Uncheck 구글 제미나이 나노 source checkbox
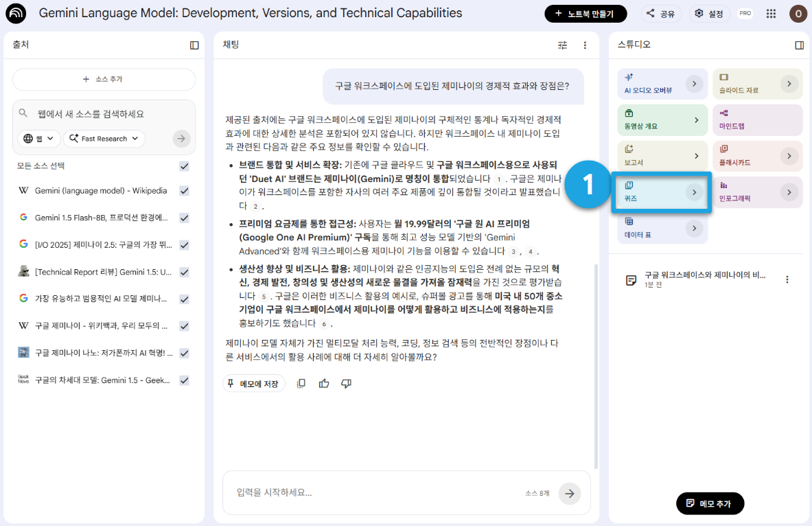Screen dimensions: 812x526 [185, 353]
